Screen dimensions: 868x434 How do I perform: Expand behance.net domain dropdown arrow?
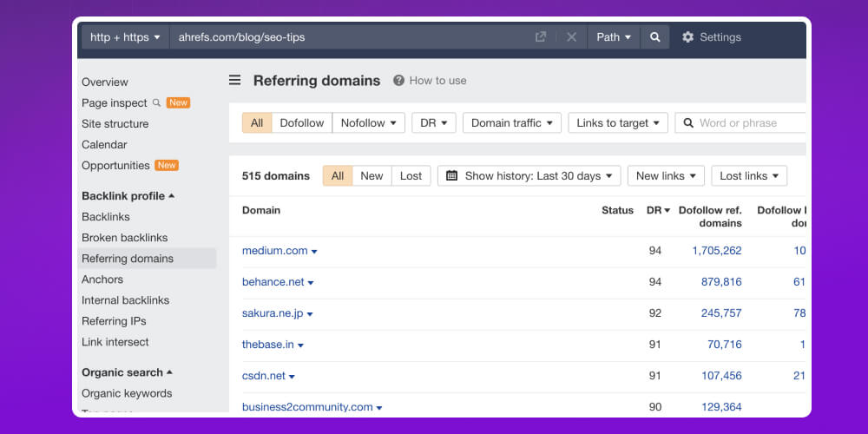[x=311, y=283]
